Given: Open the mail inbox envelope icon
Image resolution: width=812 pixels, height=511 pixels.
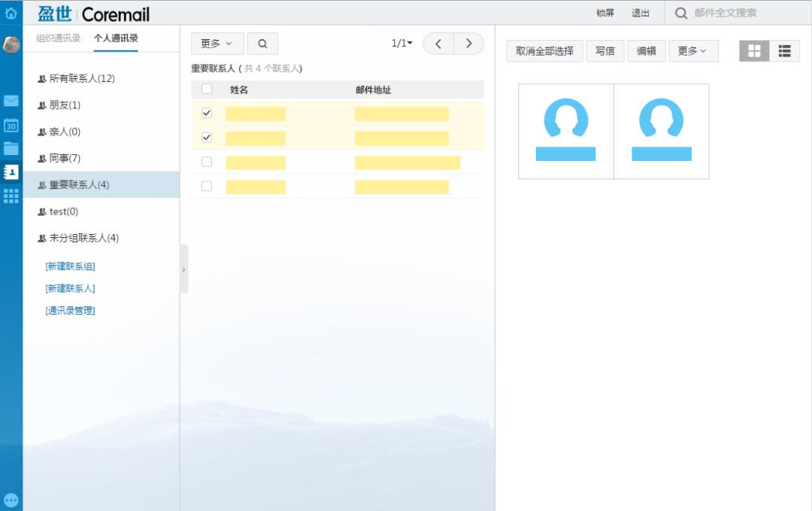Looking at the screenshot, I should pyautogui.click(x=11, y=101).
